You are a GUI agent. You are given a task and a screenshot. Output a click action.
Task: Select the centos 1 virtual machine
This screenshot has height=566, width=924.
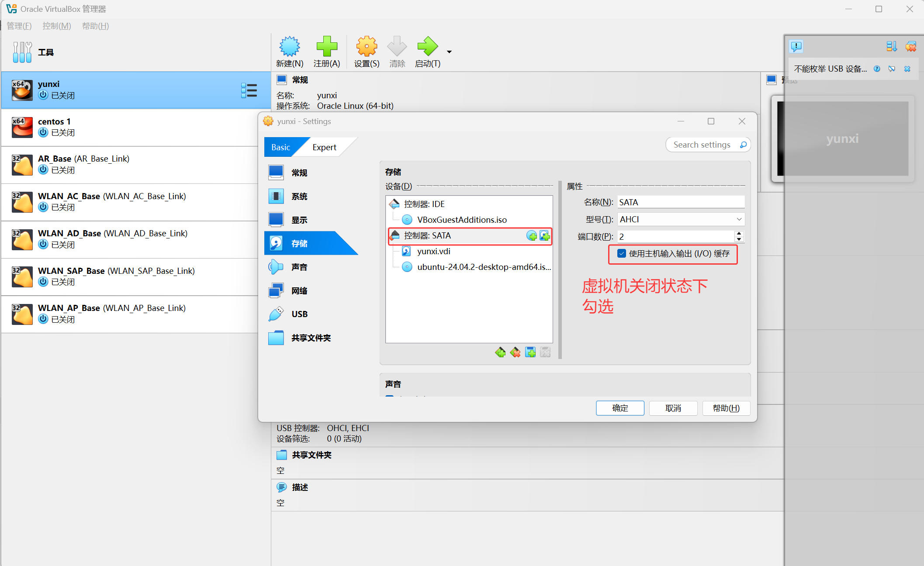point(135,127)
